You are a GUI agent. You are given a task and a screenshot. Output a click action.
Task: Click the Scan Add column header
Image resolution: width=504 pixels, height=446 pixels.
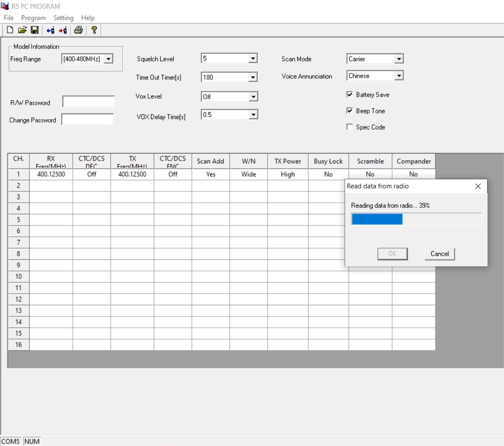(210, 161)
